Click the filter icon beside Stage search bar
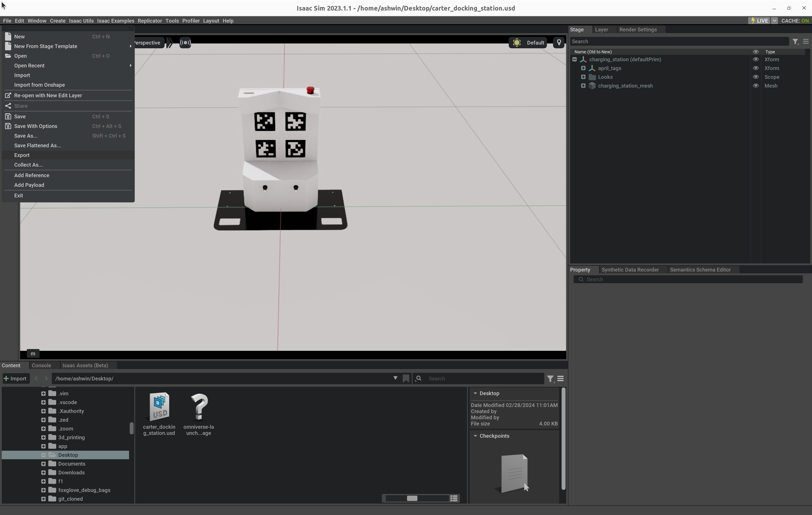The image size is (812, 515). click(796, 41)
